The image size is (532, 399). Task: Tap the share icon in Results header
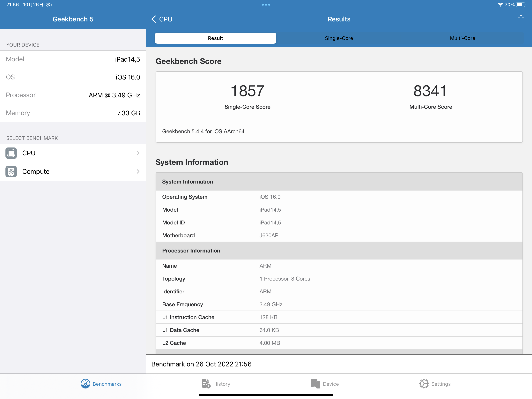(521, 19)
